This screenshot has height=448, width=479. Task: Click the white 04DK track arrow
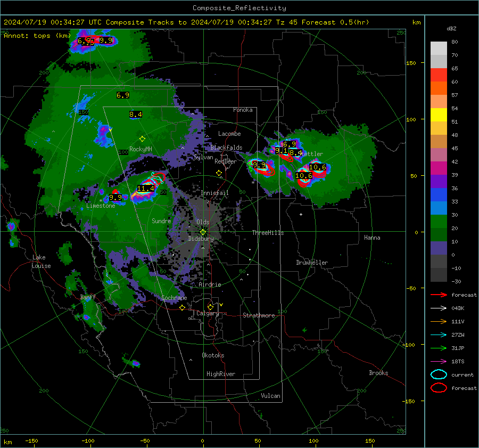coord(439,308)
